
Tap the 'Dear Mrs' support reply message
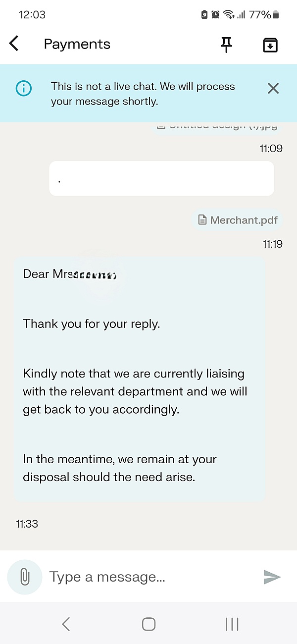click(140, 379)
